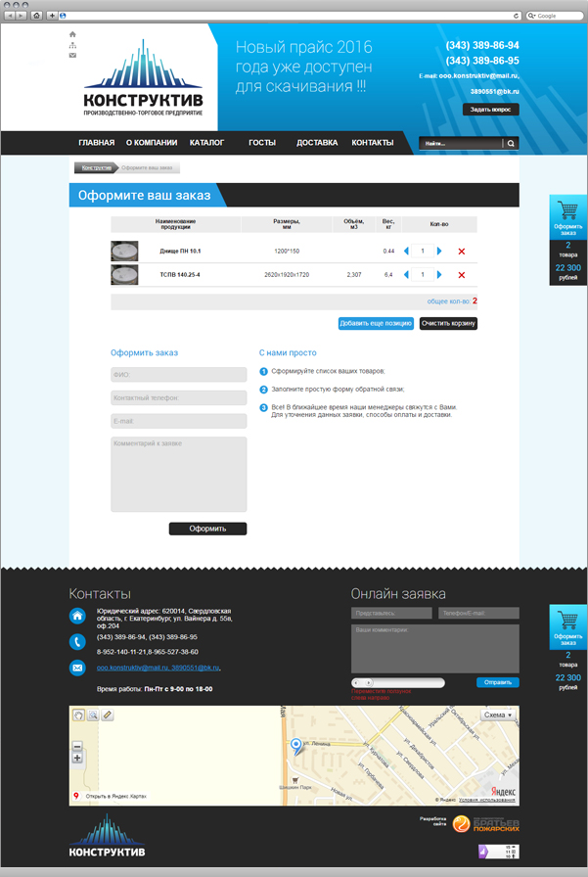
Task: Click the footer Конструктив logo
Action: click(107, 836)
